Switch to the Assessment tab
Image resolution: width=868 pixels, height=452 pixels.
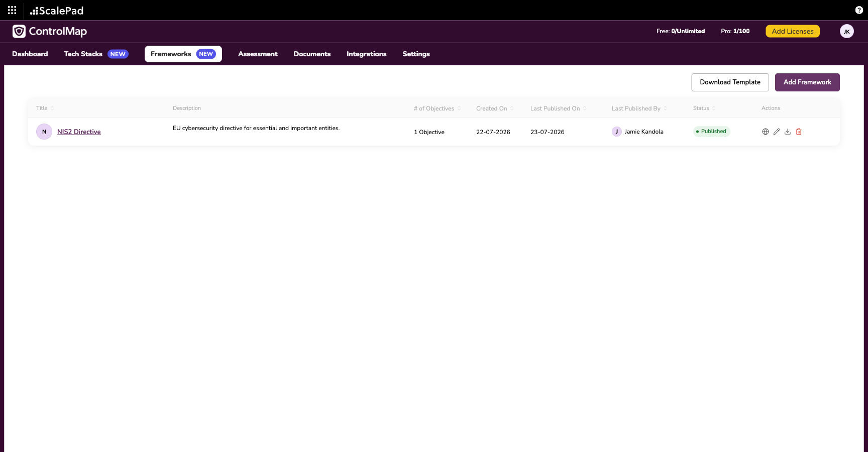(258, 54)
